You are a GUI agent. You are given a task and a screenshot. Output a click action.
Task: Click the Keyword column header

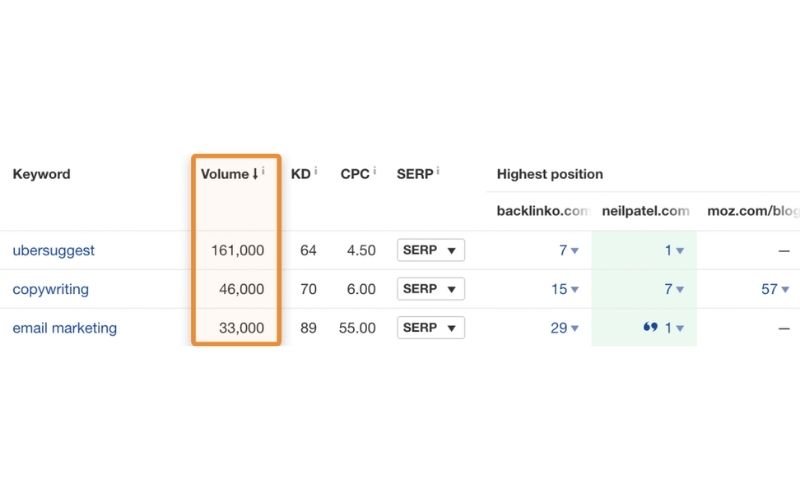[41, 174]
